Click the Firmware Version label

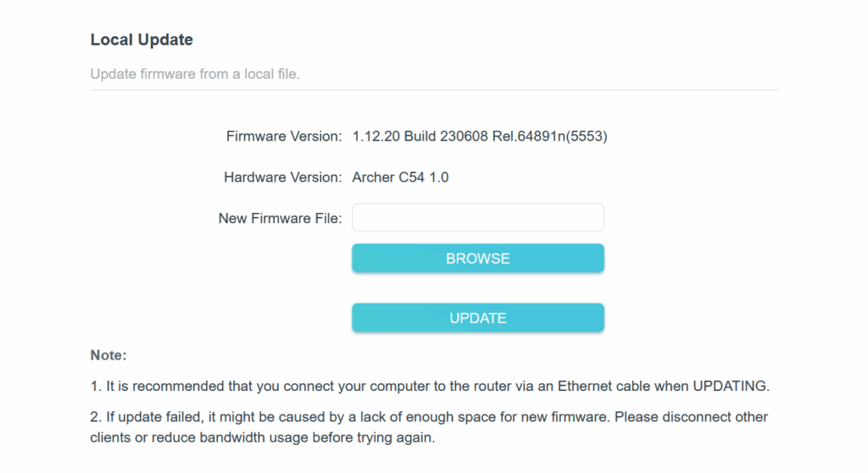coord(283,136)
